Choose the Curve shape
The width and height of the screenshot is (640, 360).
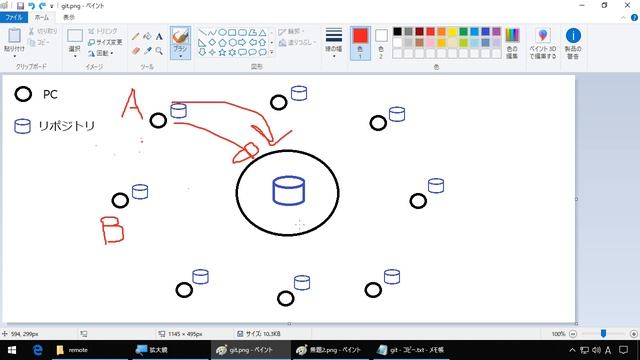tap(212, 32)
